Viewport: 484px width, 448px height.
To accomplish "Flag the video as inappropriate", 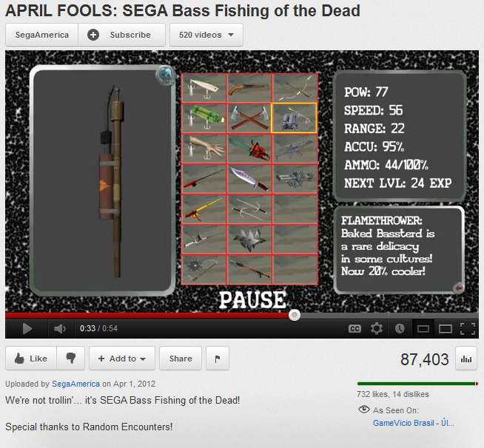I will 218,359.
